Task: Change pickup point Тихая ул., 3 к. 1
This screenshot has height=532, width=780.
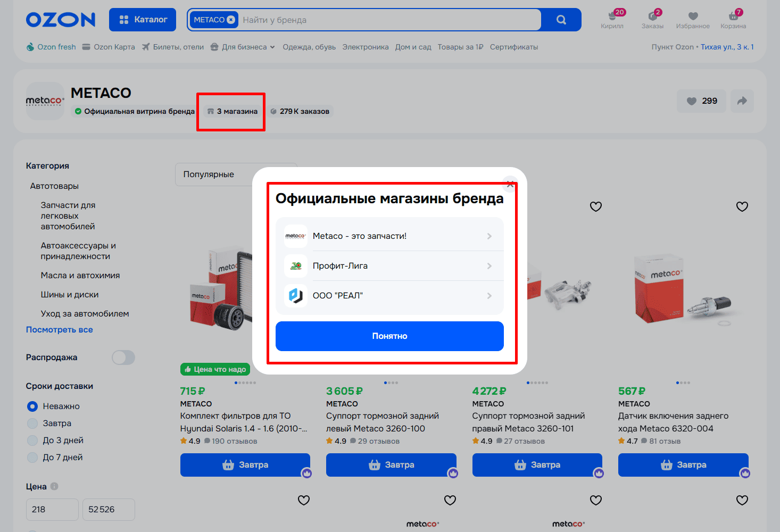Action: 727,47
